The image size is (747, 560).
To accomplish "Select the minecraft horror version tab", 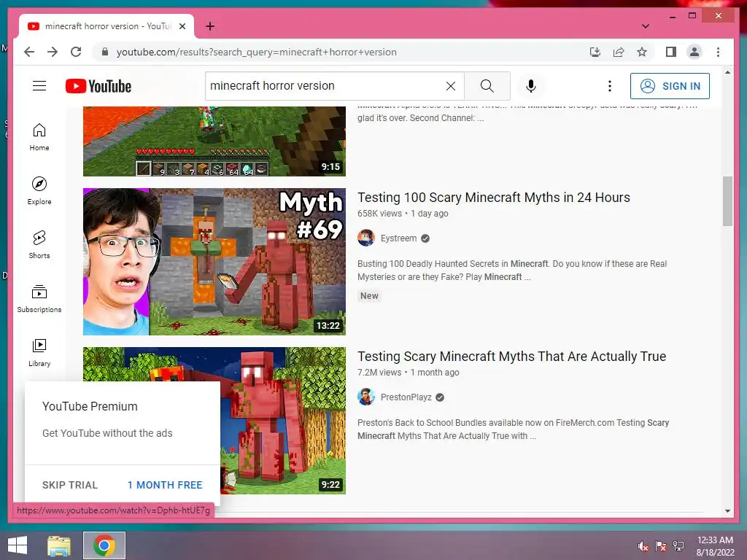I will coord(107,26).
